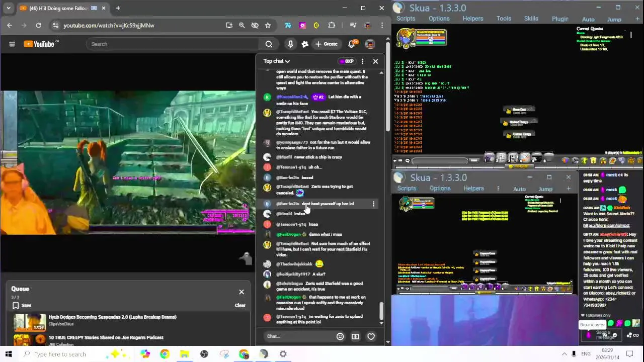644x362 pixels.
Task: Open the 0XP points badge in chat
Action: (346, 61)
